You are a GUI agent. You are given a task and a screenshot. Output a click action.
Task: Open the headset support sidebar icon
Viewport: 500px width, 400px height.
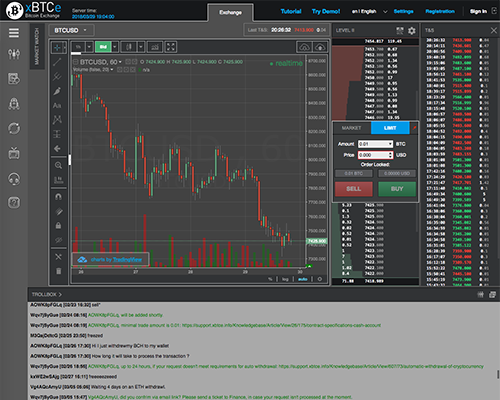[14, 179]
